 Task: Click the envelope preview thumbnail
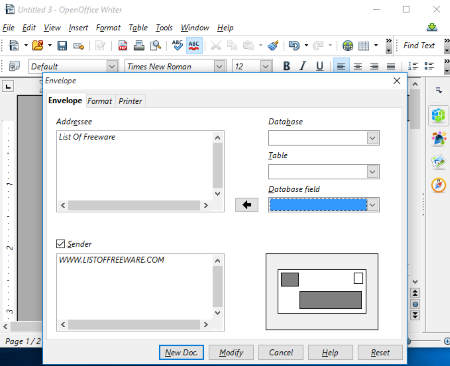(322, 292)
